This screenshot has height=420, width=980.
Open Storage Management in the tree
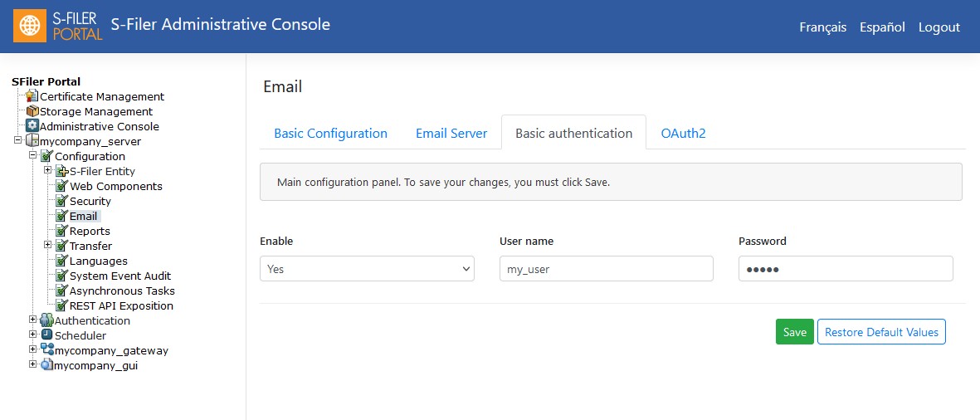coord(96,112)
